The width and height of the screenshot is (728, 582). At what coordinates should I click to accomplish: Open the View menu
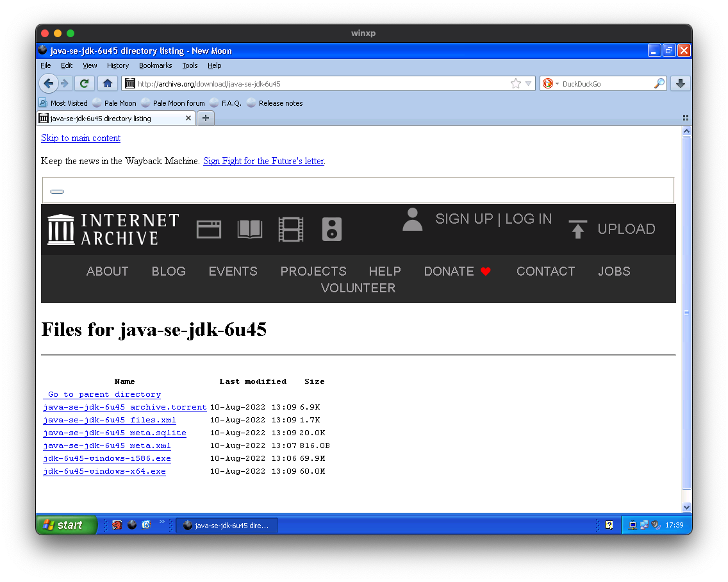point(90,65)
